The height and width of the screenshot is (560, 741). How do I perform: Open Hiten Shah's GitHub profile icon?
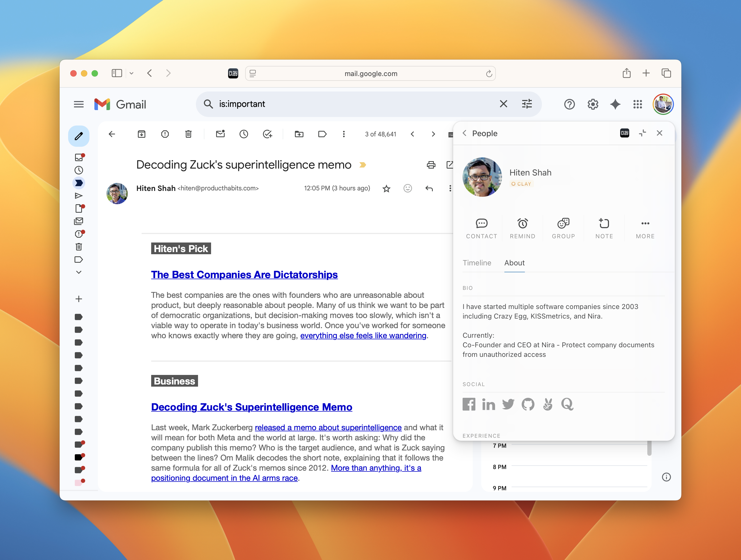tap(528, 404)
